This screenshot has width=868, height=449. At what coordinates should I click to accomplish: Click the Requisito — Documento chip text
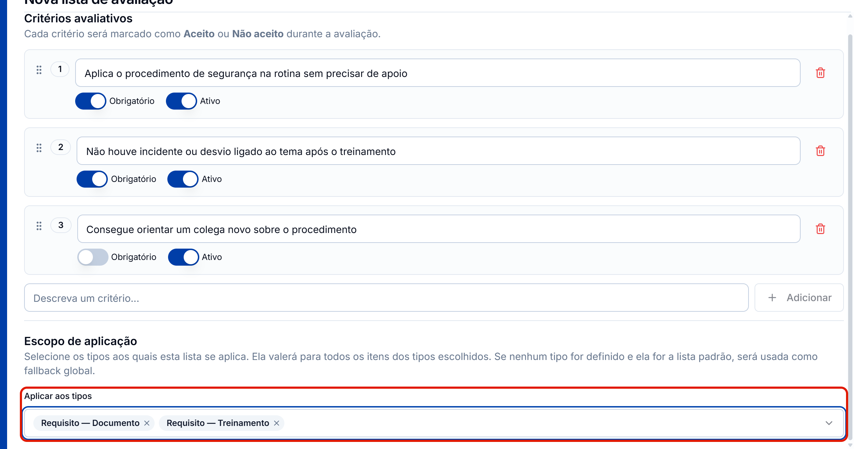(90, 423)
